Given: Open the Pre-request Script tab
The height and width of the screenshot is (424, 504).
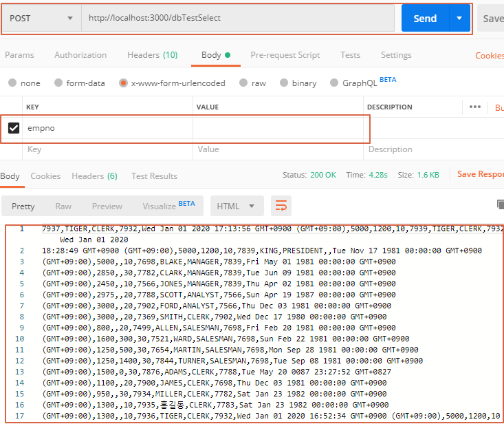Looking at the screenshot, I should 285,55.
